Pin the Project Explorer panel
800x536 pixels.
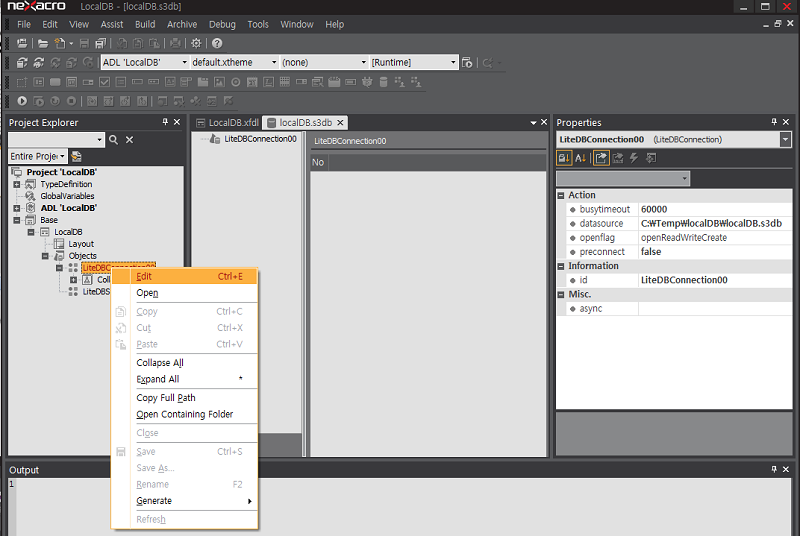click(x=165, y=122)
